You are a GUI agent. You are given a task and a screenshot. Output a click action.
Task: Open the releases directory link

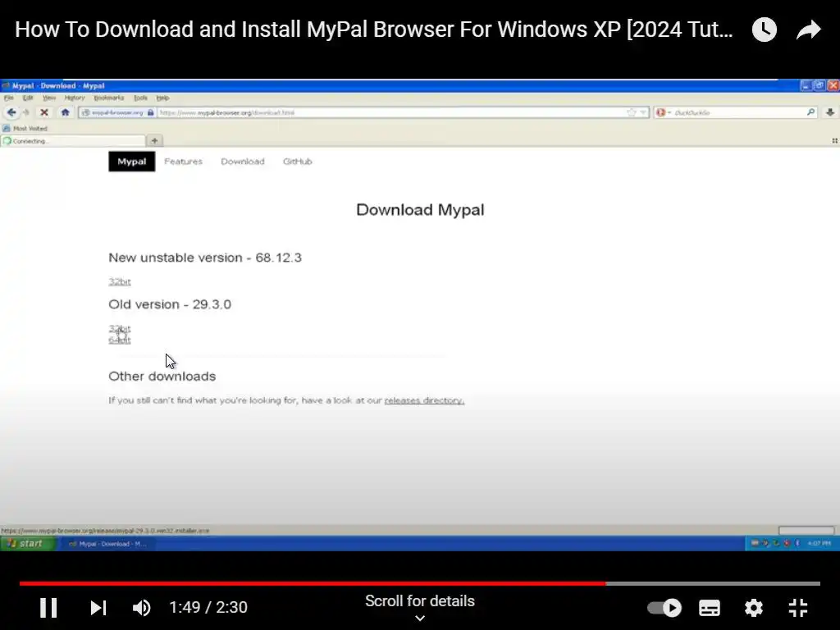424,400
